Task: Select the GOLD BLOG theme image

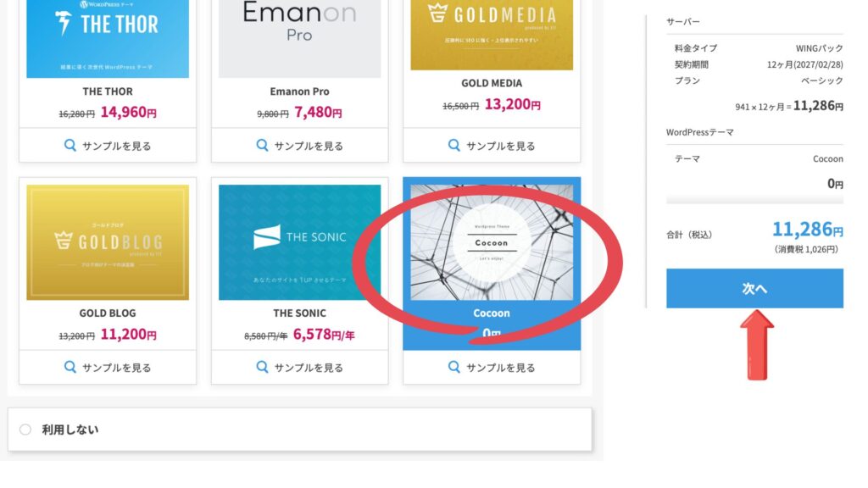Action: point(107,242)
